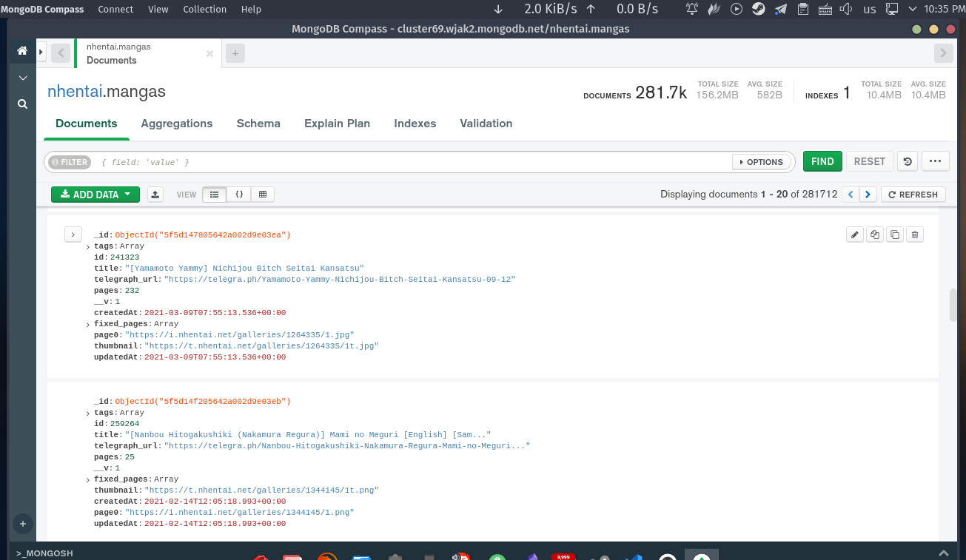
Task: Expand tags array in document 259264
Action: [88, 414]
